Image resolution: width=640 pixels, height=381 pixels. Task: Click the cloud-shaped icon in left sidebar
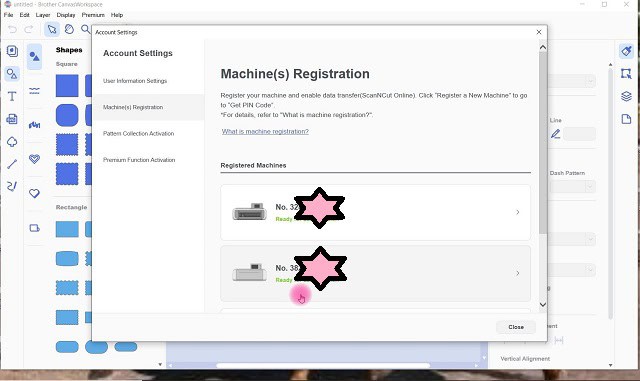[12, 142]
